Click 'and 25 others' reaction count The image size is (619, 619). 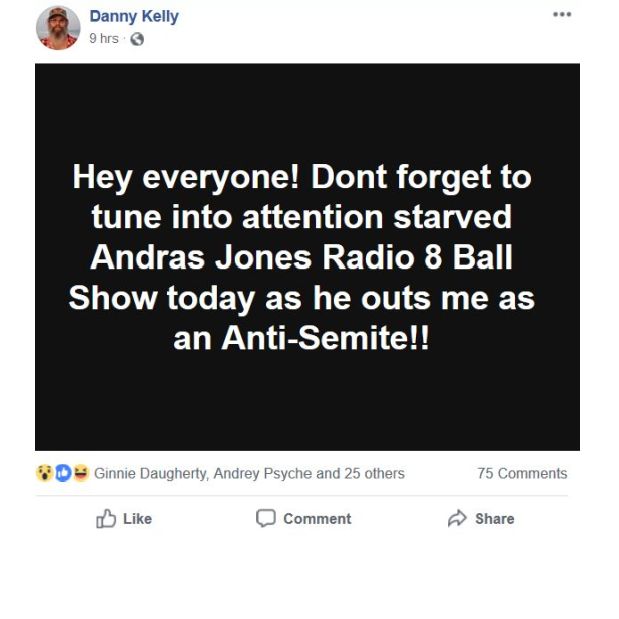[360, 473]
